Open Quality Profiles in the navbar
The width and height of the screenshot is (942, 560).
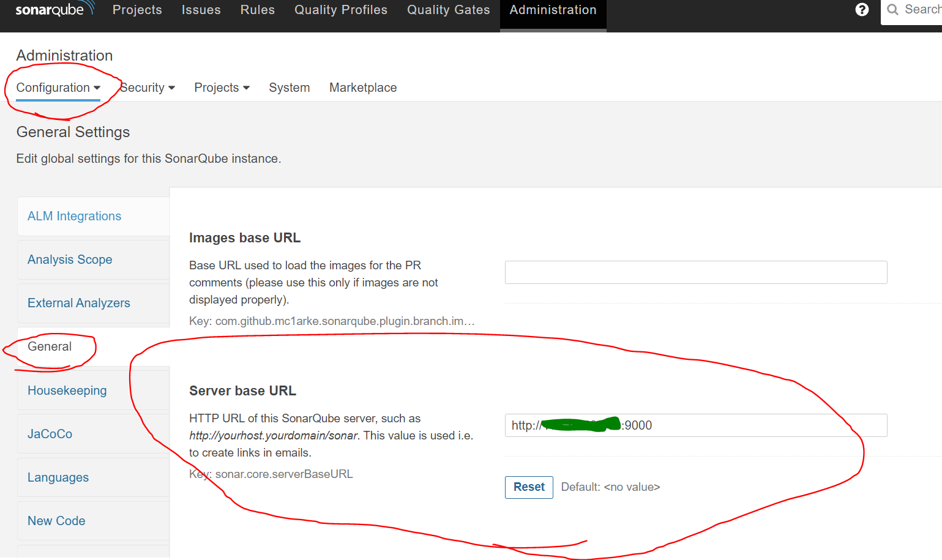coord(341,10)
